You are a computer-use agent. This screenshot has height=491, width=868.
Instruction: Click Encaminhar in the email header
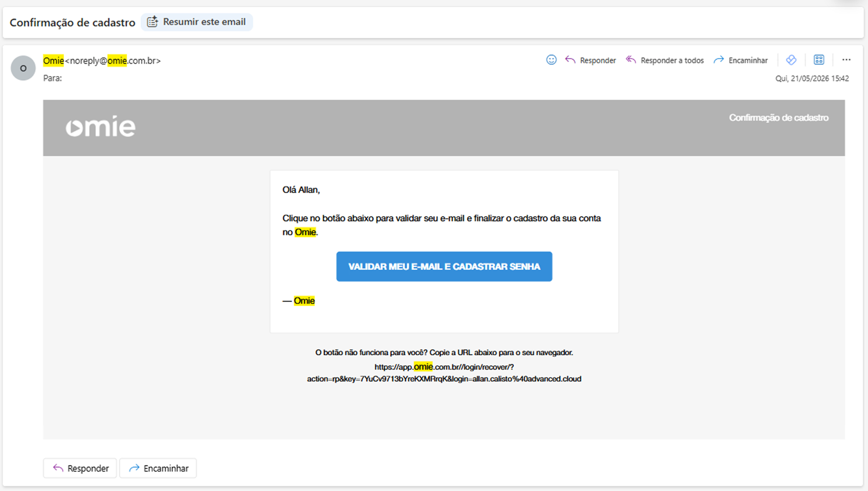point(748,60)
